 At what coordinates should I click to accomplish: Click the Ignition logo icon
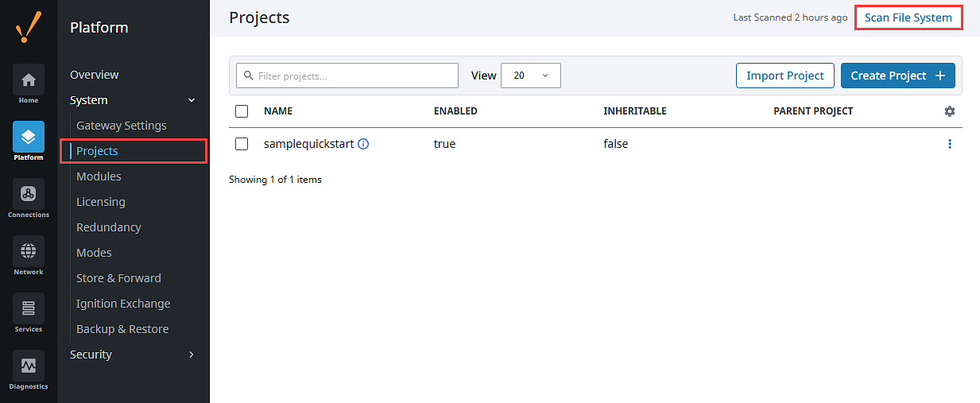[x=29, y=28]
